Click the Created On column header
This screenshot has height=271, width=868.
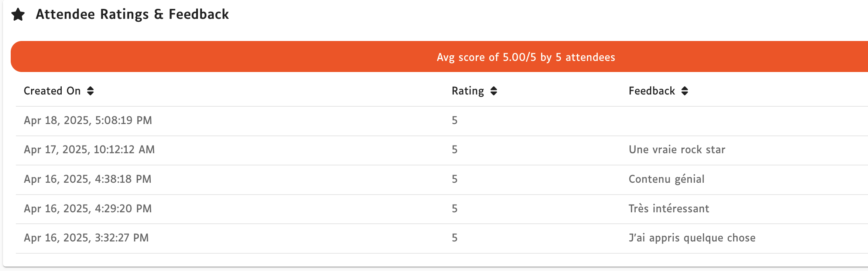(x=52, y=91)
